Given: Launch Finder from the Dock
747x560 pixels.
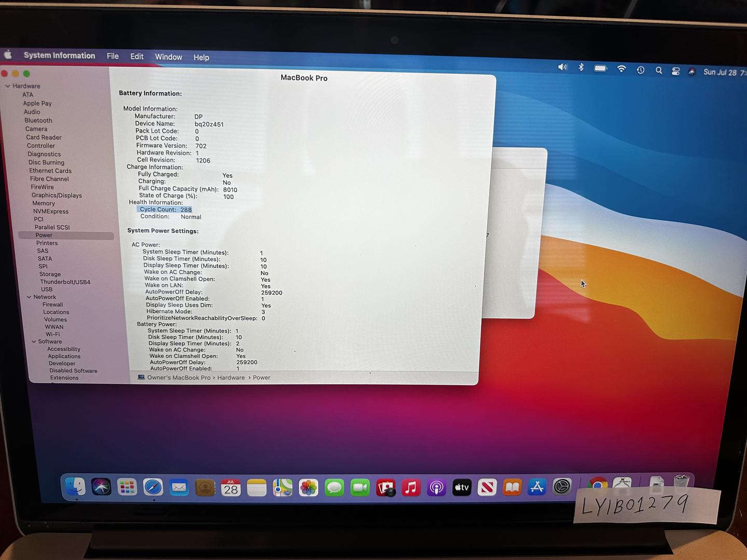Looking at the screenshot, I should [x=76, y=486].
